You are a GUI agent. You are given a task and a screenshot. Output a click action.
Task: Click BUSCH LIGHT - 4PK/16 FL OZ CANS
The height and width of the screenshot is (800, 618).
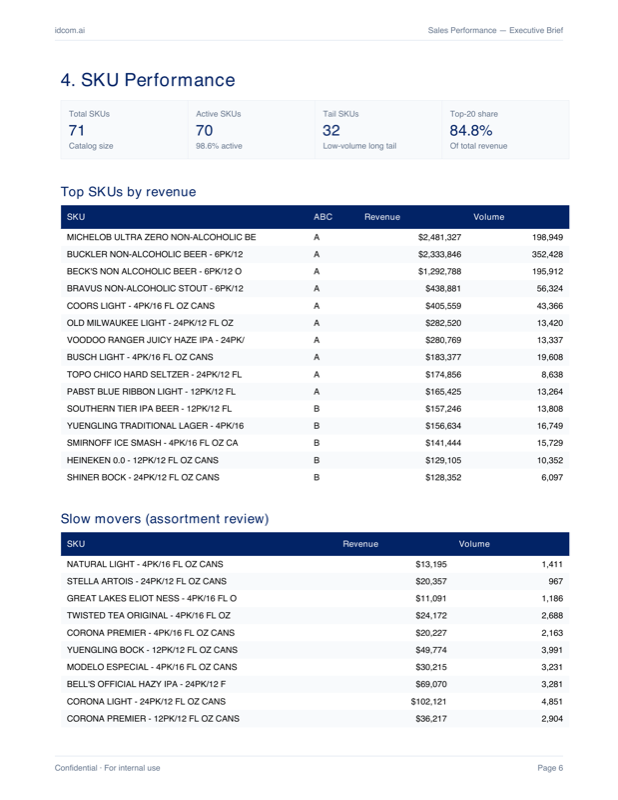pos(140,357)
